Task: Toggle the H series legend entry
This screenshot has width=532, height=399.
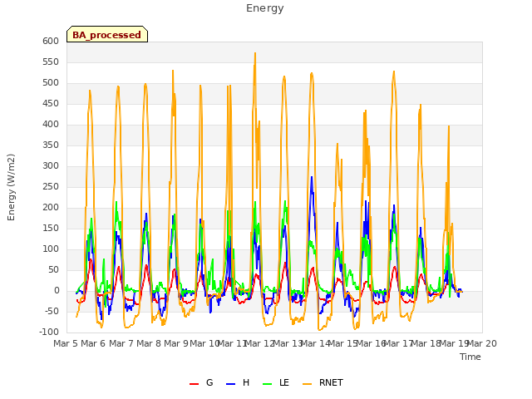Action: point(238,382)
